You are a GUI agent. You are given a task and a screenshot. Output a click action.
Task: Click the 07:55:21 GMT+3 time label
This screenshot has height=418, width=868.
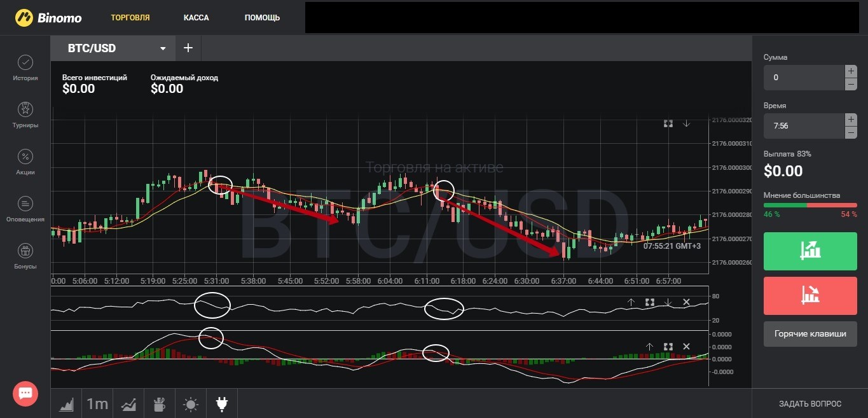point(672,246)
